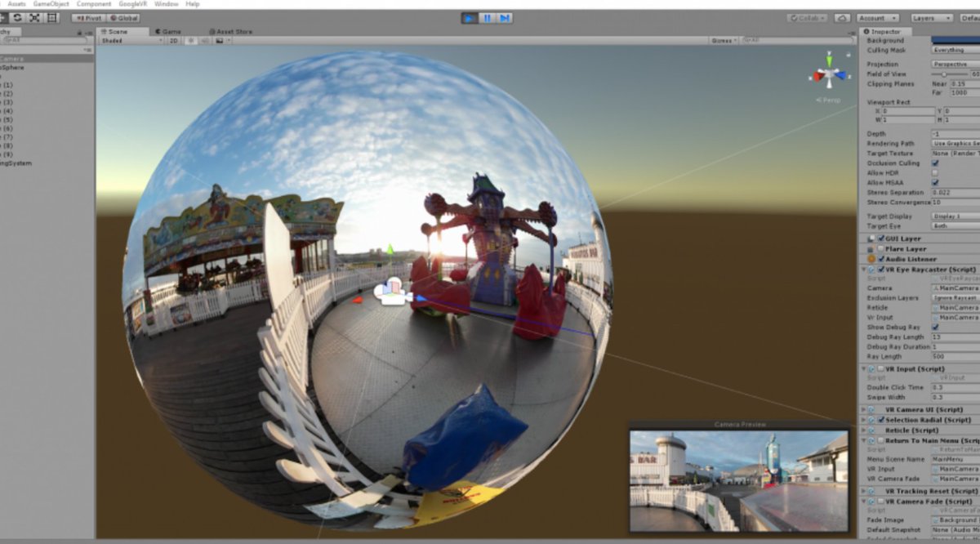Toggle scene lighting sun icon
Image resolution: width=980 pixels, height=544 pixels.
(x=190, y=40)
